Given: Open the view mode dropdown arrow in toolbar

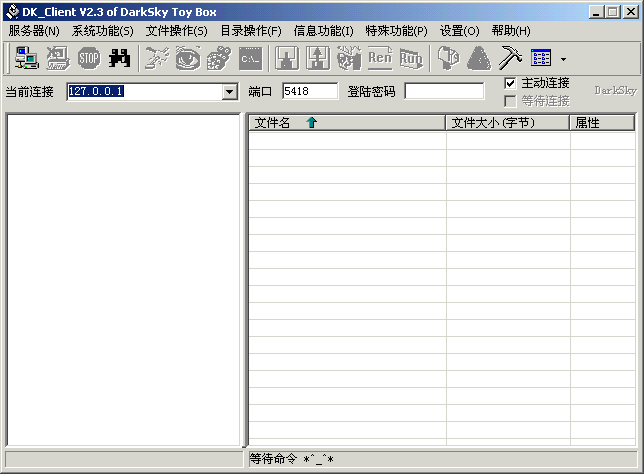Looking at the screenshot, I should [563, 59].
